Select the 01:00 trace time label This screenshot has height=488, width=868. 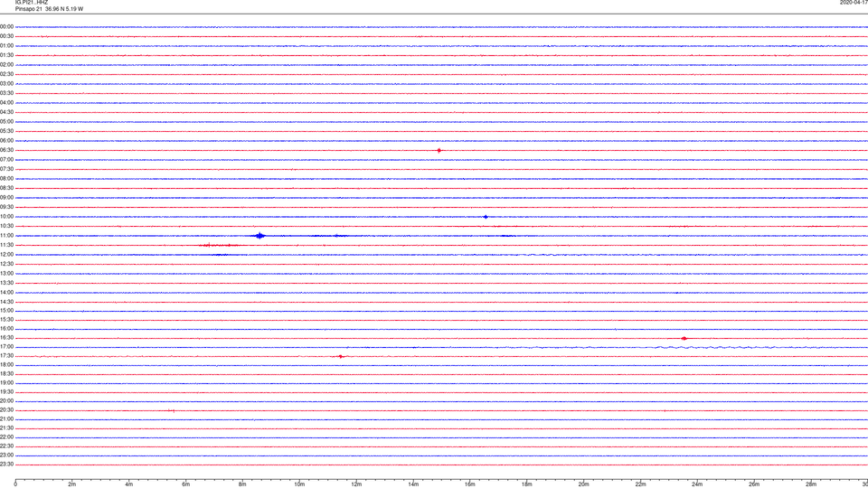coord(6,46)
